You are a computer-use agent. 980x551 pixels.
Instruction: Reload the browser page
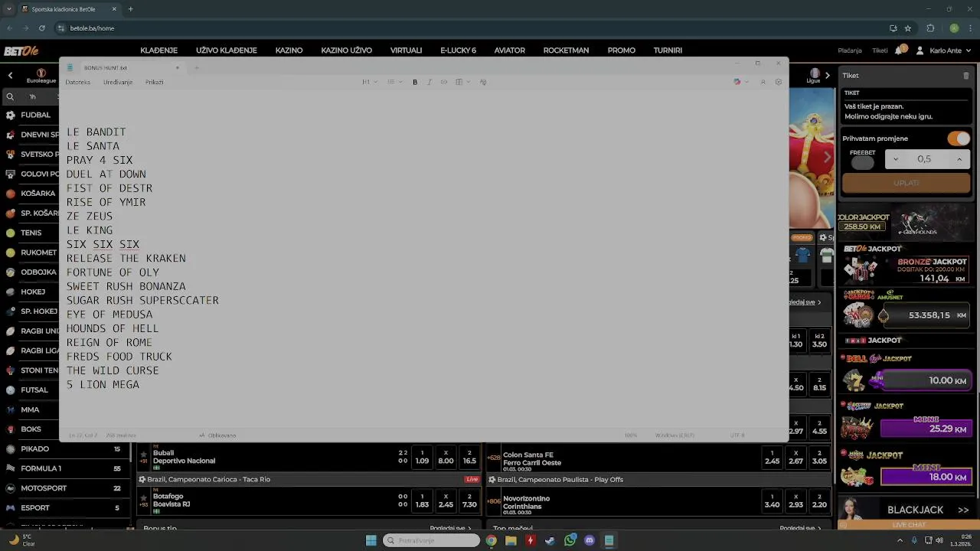[41, 28]
